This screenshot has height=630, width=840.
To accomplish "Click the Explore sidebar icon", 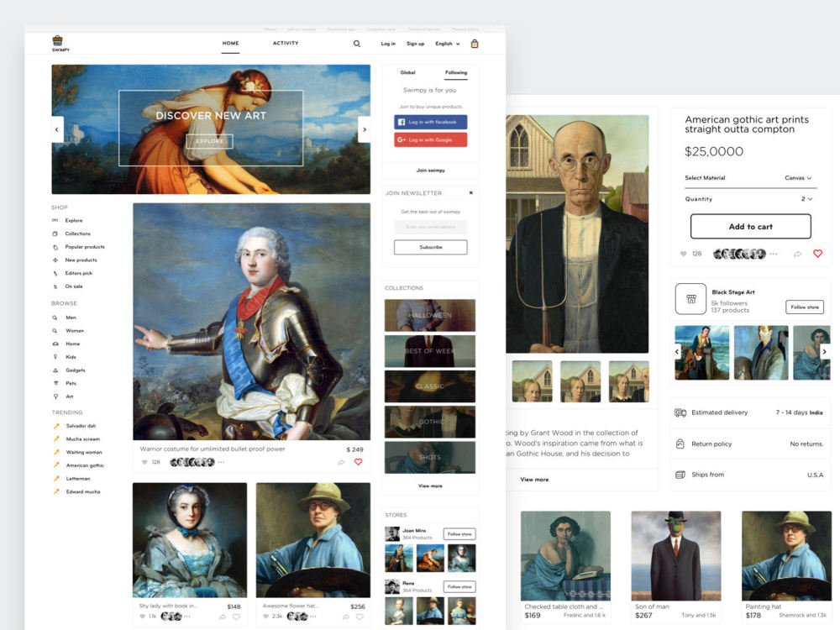I will 55,220.
